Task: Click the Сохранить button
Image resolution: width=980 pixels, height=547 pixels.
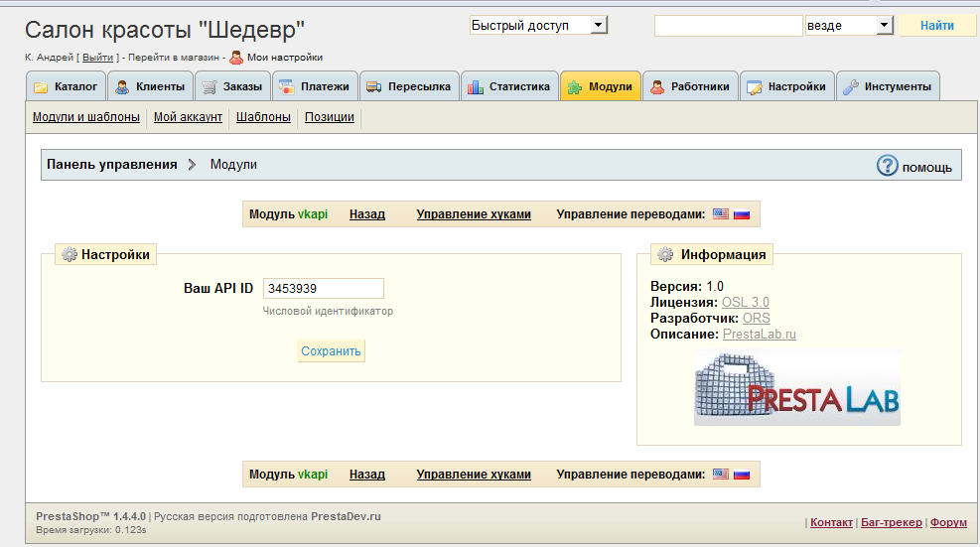Action: [x=331, y=351]
